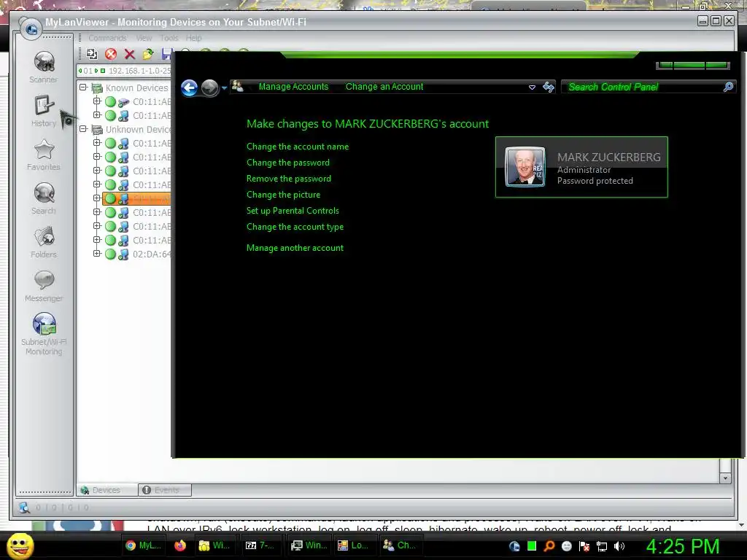This screenshot has height=560, width=747.
Task: Switch to the Ch... taskbar button
Action: click(x=399, y=545)
